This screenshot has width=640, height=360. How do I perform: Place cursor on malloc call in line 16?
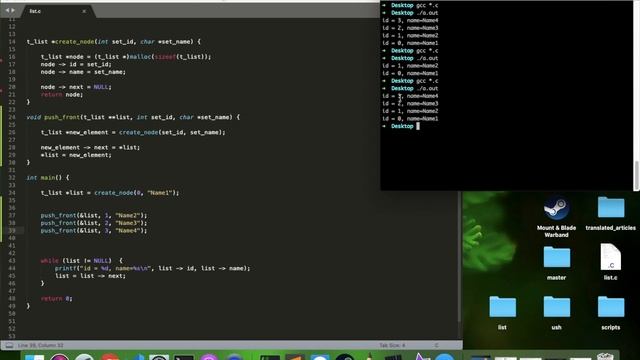[x=140, y=57]
